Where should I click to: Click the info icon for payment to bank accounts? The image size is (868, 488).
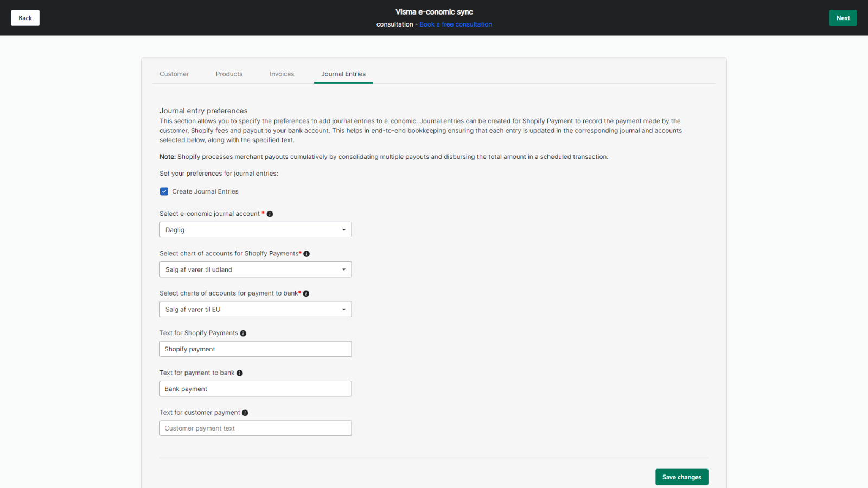pos(306,293)
